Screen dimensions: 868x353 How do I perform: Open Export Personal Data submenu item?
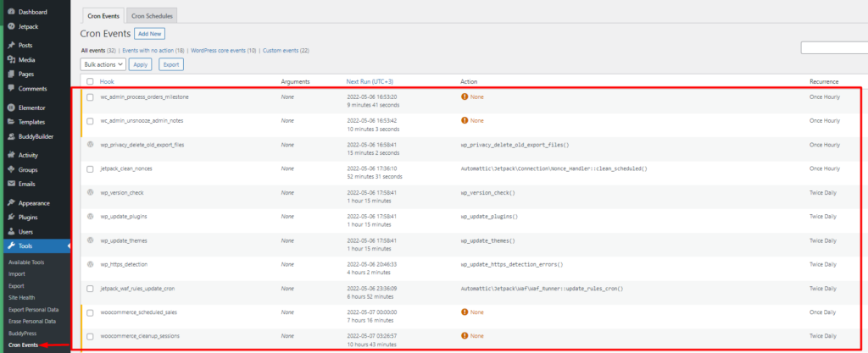click(x=33, y=309)
